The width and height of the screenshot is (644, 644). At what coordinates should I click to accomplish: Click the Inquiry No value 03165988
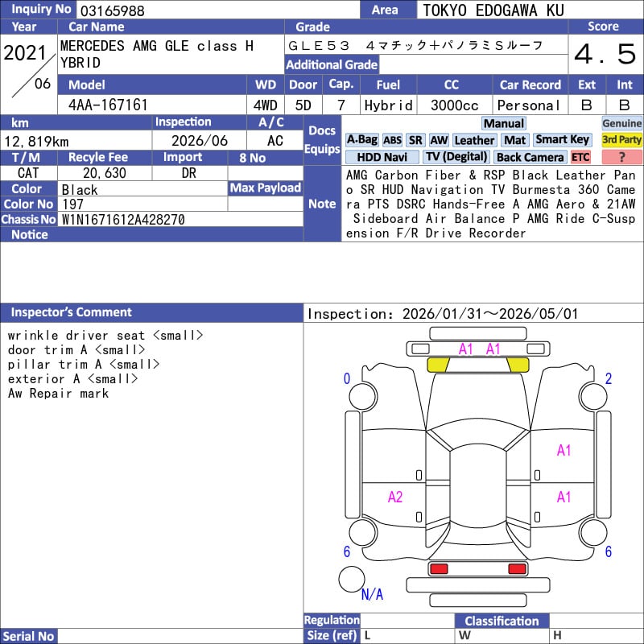pyautogui.click(x=111, y=10)
